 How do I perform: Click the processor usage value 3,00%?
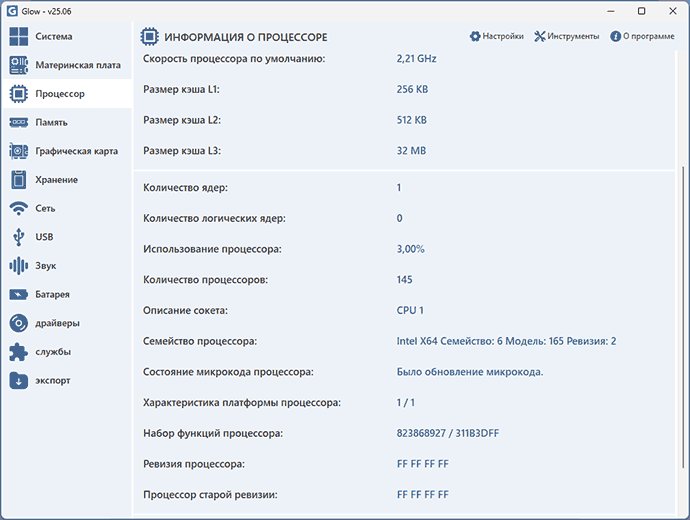(x=411, y=249)
